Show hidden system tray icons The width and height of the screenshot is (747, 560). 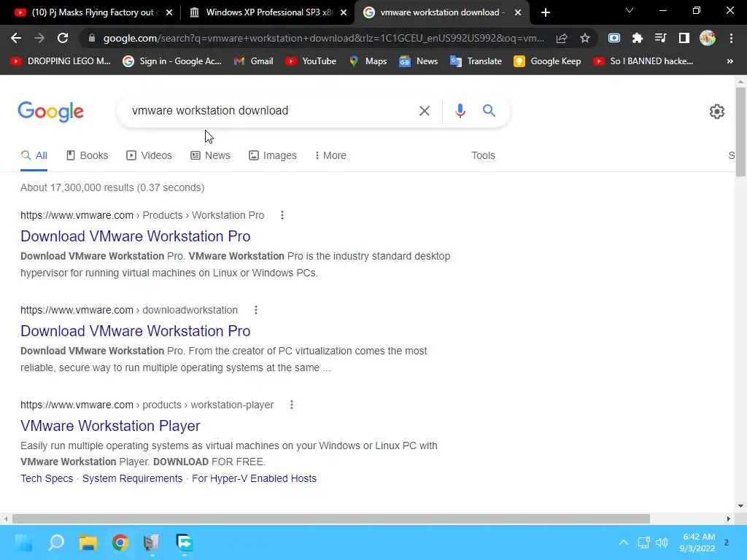(623, 542)
